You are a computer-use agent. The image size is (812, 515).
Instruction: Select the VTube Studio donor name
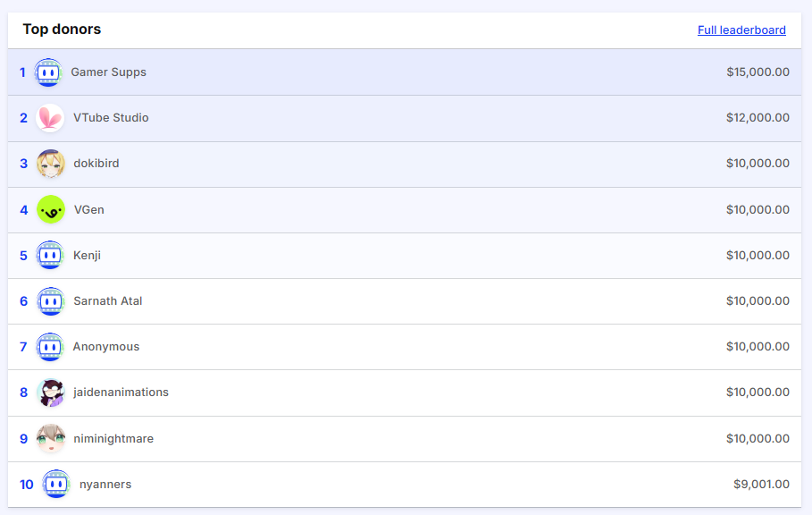point(111,118)
